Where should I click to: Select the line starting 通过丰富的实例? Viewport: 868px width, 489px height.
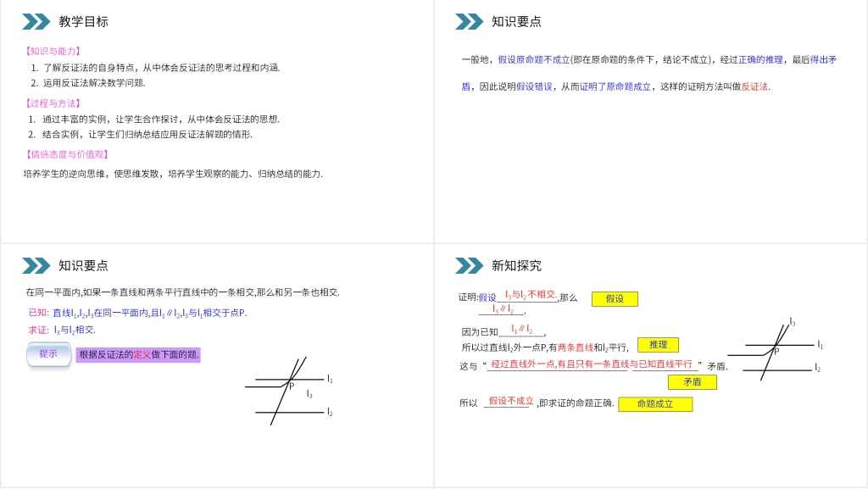point(154,119)
